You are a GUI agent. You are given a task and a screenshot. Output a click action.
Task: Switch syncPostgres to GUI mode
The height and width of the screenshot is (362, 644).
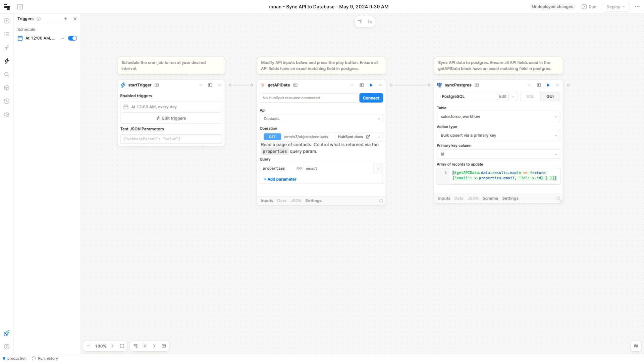coord(550,97)
